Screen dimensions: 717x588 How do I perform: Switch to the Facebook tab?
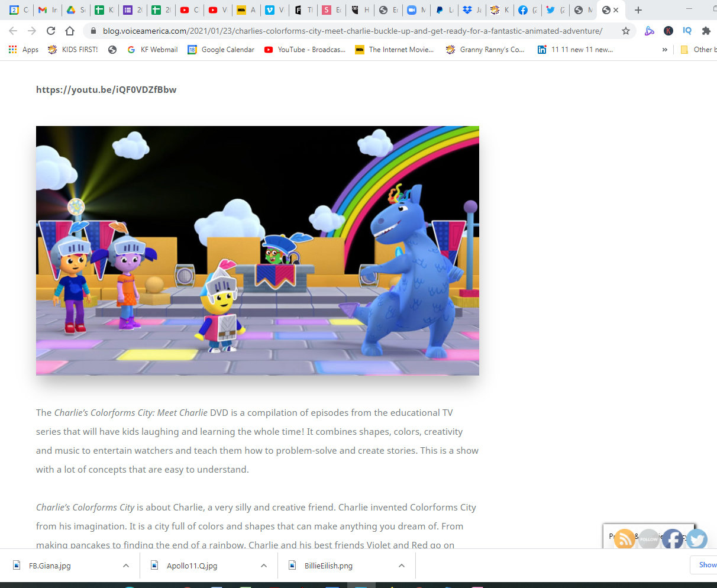pos(528,10)
